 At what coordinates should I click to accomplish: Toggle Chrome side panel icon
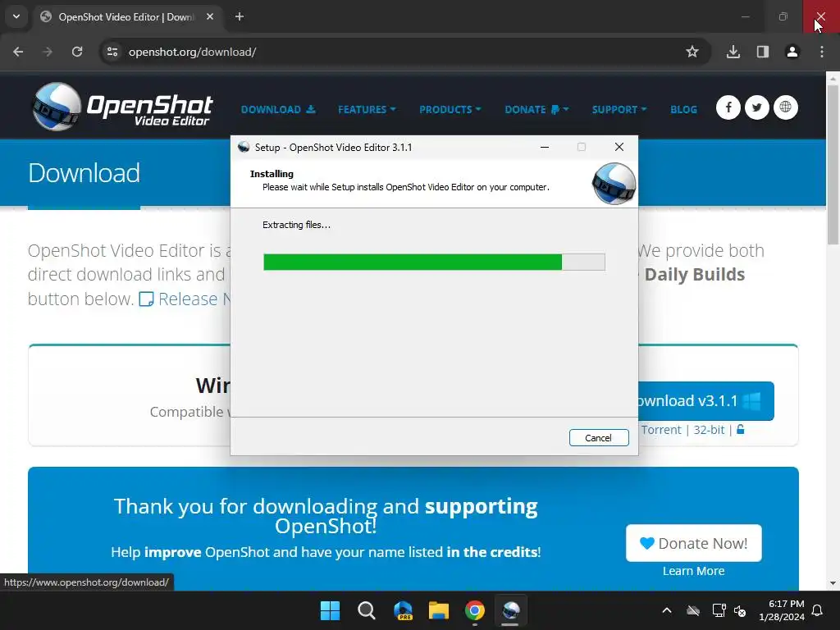[763, 52]
